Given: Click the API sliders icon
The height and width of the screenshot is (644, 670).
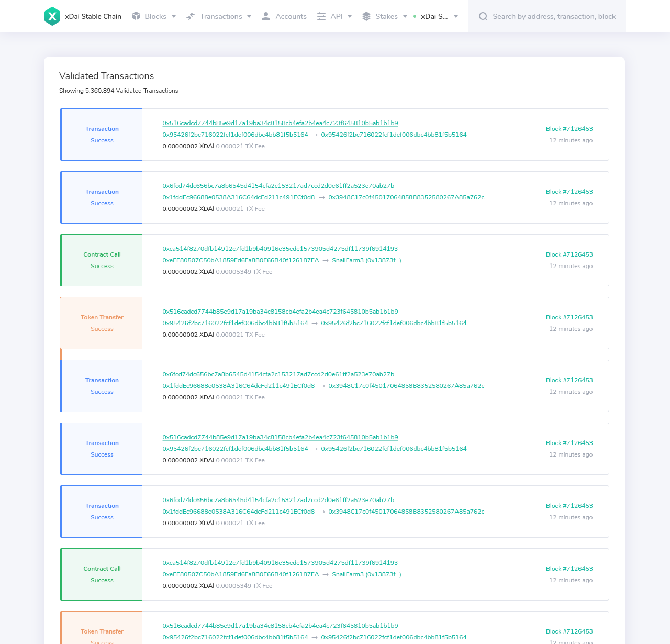Looking at the screenshot, I should [x=321, y=16].
